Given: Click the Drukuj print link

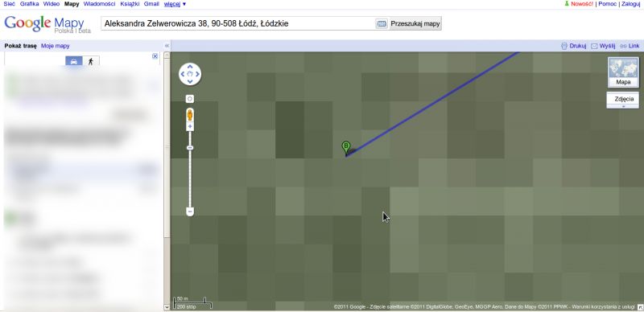Looking at the screenshot, I should (x=574, y=46).
